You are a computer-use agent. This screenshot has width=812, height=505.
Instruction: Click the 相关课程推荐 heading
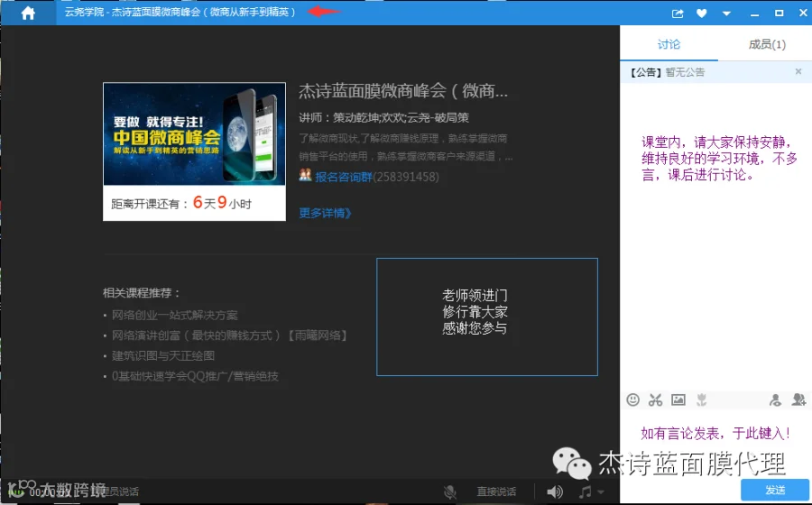[x=142, y=293]
